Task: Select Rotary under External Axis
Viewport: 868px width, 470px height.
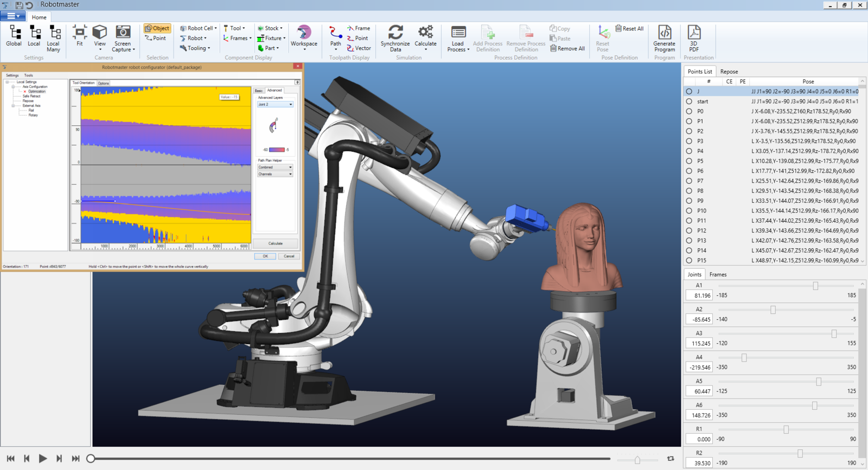Action: click(x=33, y=115)
